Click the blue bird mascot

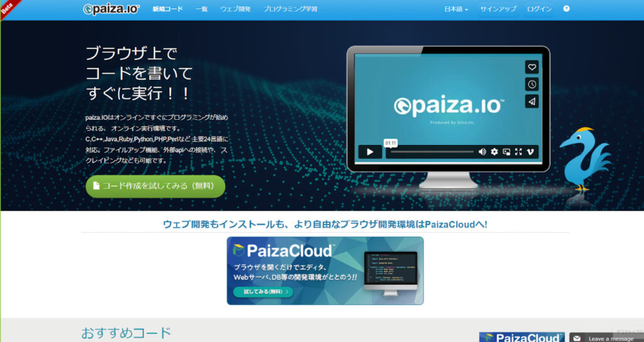click(584, 159)
